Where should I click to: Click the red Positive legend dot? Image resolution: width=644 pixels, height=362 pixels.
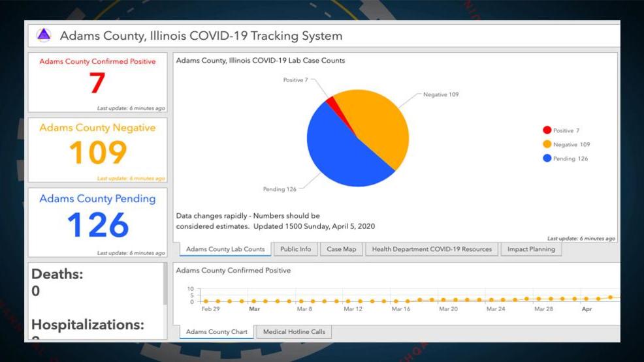tap(547, 130)
